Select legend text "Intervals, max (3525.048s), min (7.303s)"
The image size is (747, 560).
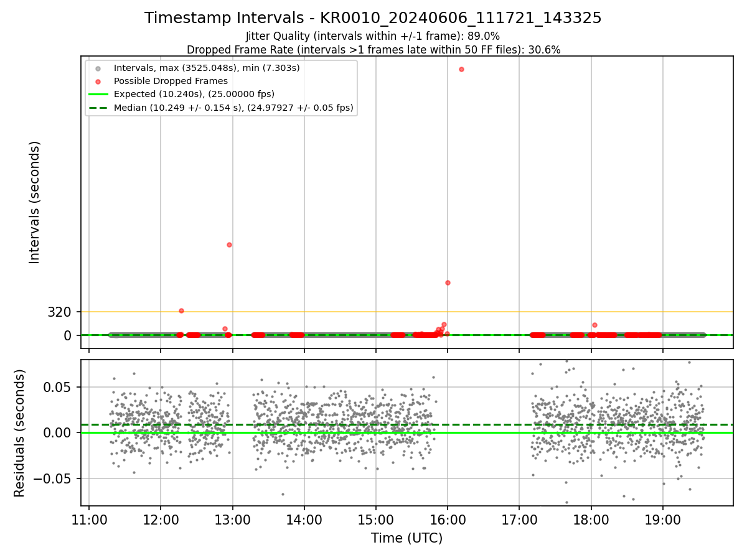207,67
